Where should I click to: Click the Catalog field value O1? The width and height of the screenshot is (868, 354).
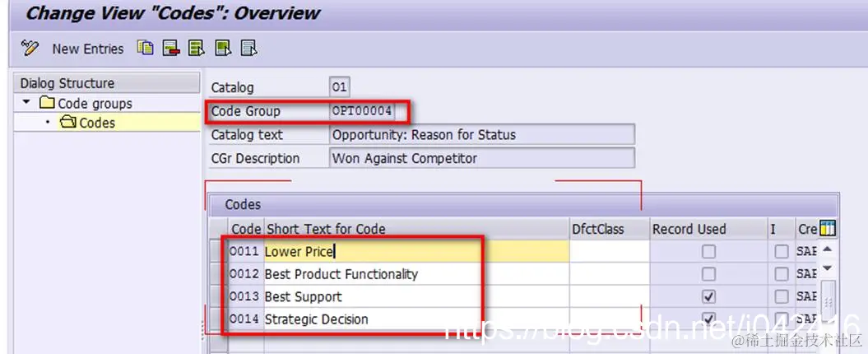pyautogui.click(x=339, y=87)
